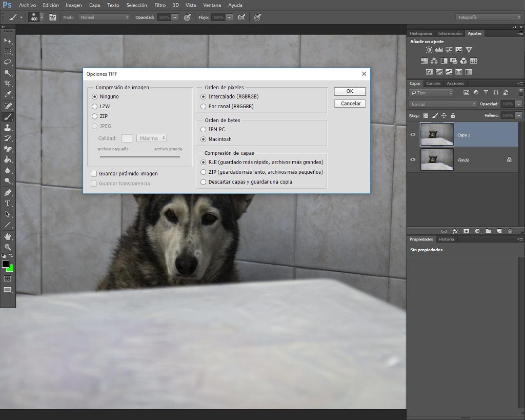Choose ZIP image compression
This screenshot has height=420, width=525.
100,116
